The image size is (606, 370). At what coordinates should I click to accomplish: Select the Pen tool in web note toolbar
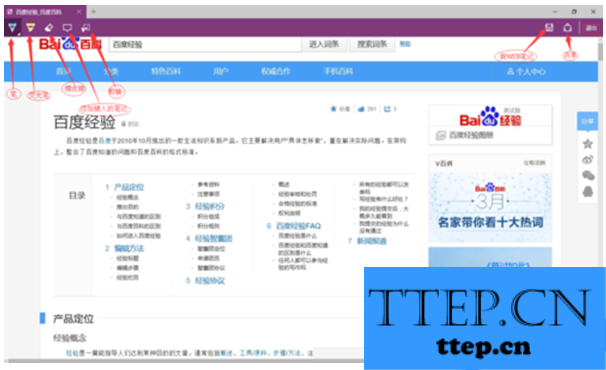point(13,28)
